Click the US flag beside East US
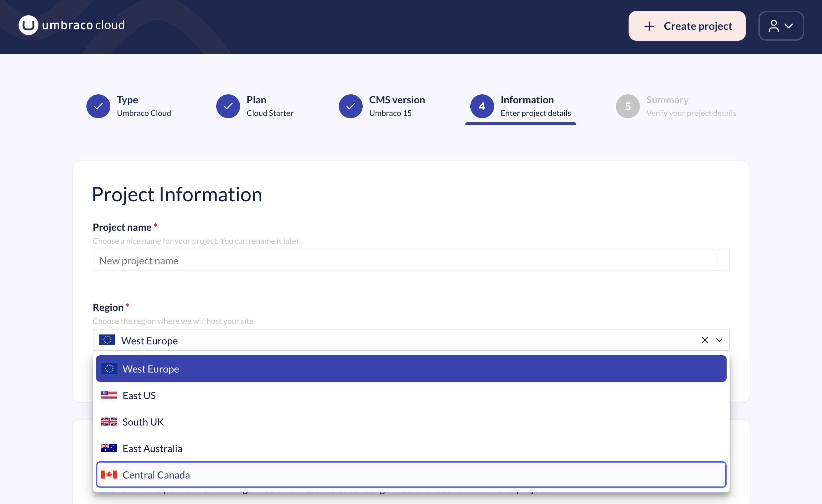Screen dimensions: 822x504 [x=109, y=395]
